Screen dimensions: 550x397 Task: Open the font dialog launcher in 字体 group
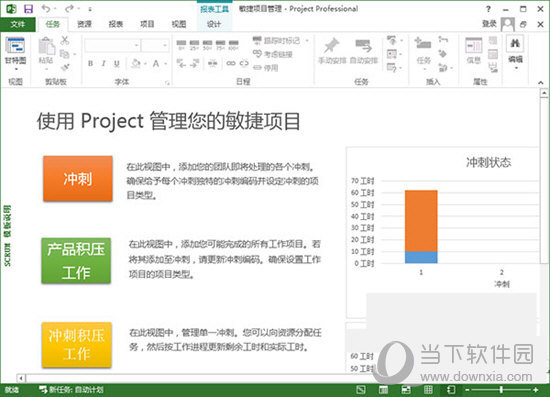tap(167, 83)
